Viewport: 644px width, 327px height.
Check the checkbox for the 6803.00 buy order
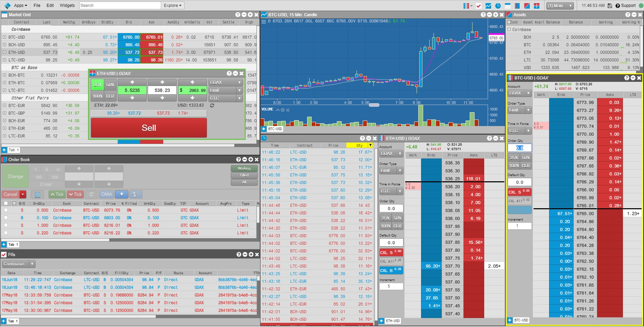tap(6, 218)
